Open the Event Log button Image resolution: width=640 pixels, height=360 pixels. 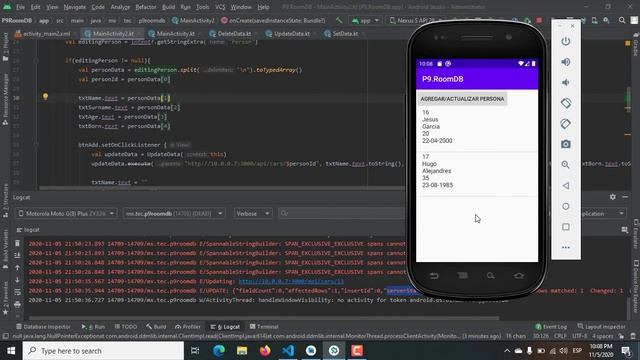pyautogui.click(x=551, y=327)
